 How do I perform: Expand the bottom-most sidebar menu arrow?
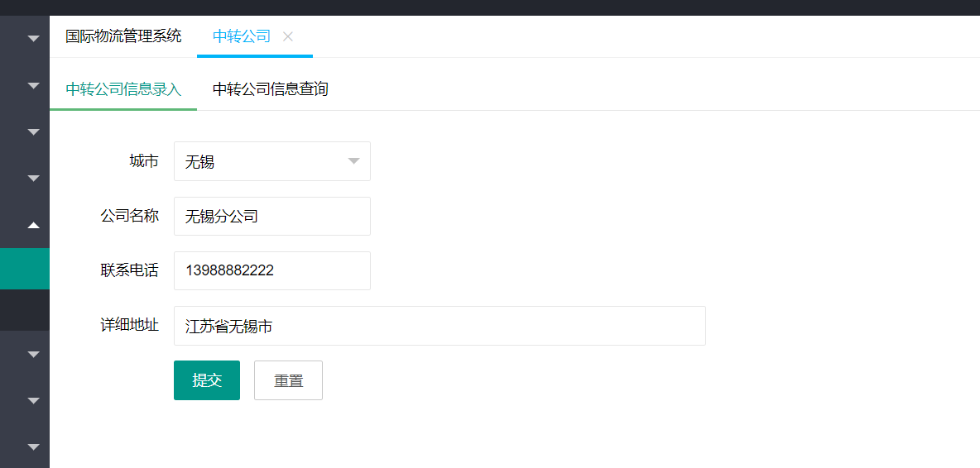[x=33, y=447]
